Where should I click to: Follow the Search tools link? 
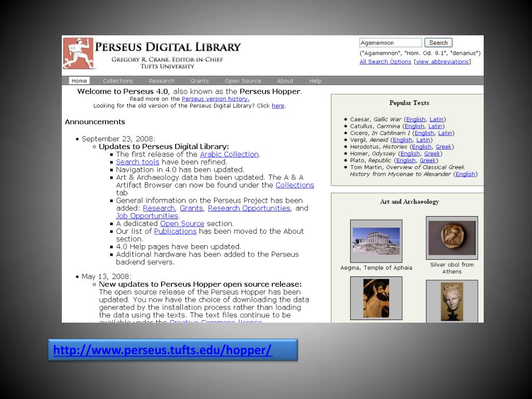tap(137, 162)
